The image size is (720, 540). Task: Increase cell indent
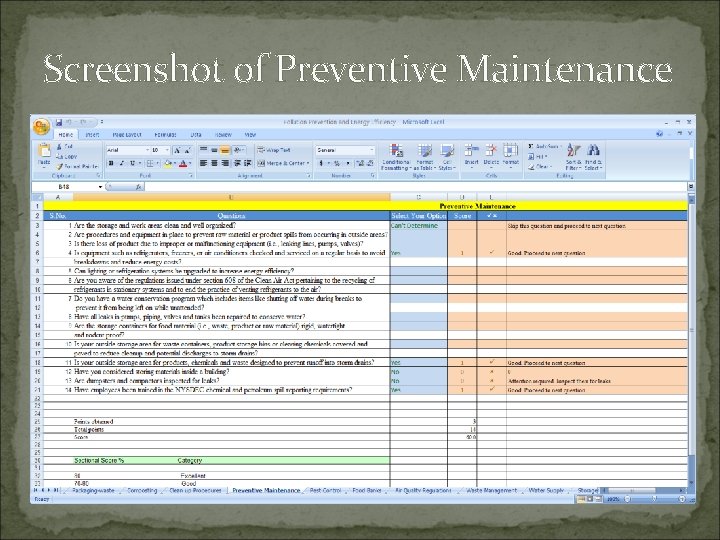248,163
